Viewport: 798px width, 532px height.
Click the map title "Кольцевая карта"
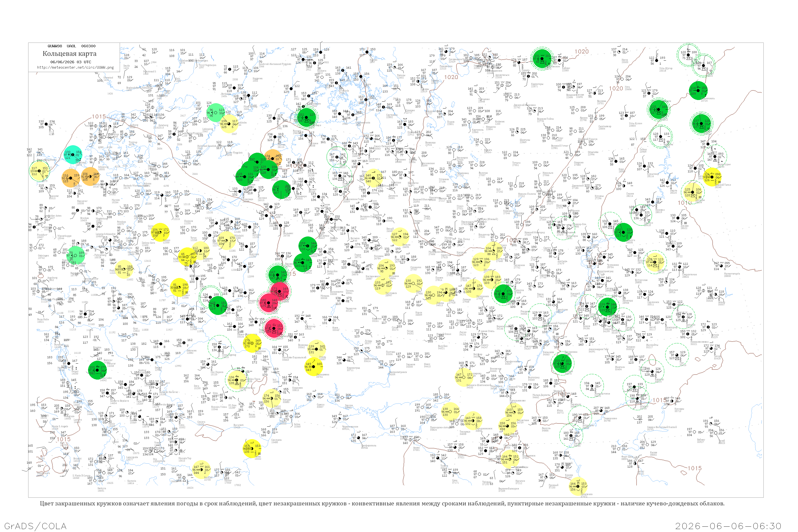coord(69,54)
